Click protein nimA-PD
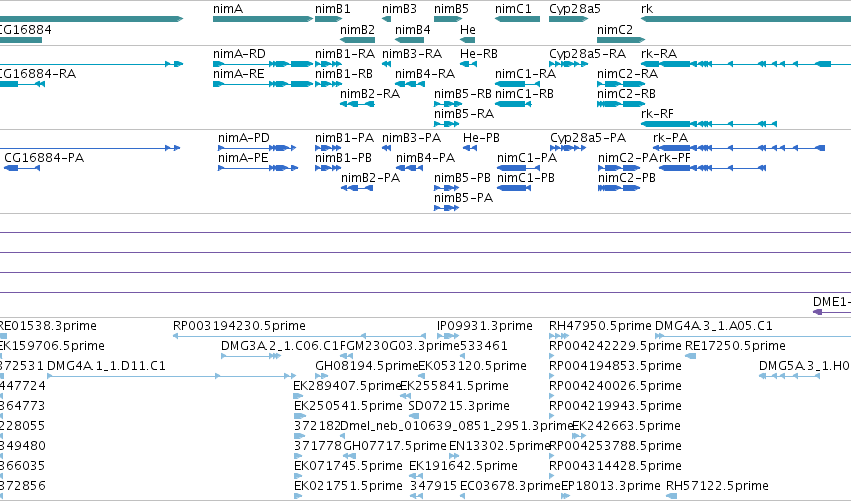This screenshot has height=501, width=851. [257, 148]
